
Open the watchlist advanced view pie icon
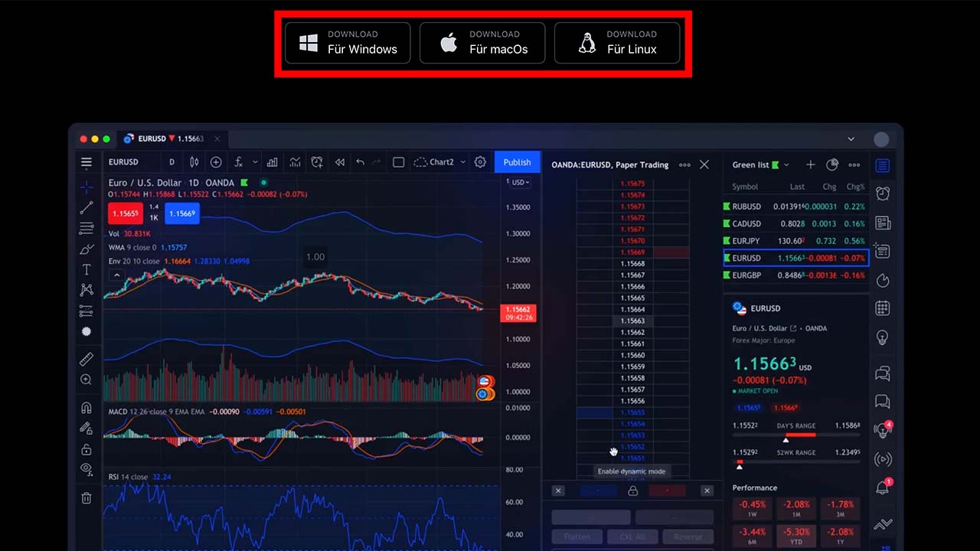tap(832, 165)
